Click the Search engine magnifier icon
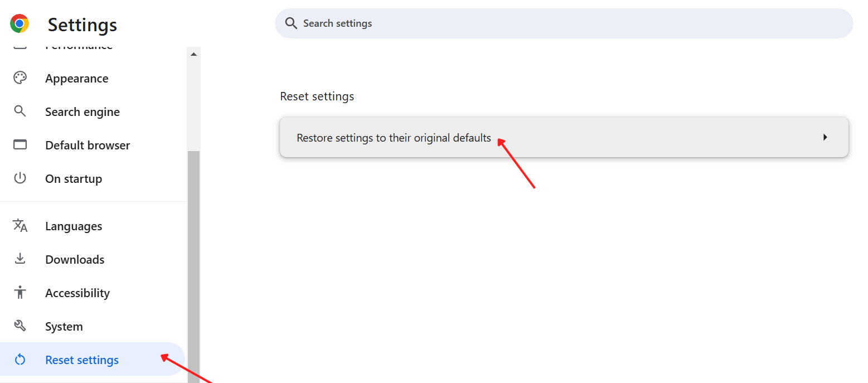The height and width of the screenshot is (383, 868). (20, 111)
